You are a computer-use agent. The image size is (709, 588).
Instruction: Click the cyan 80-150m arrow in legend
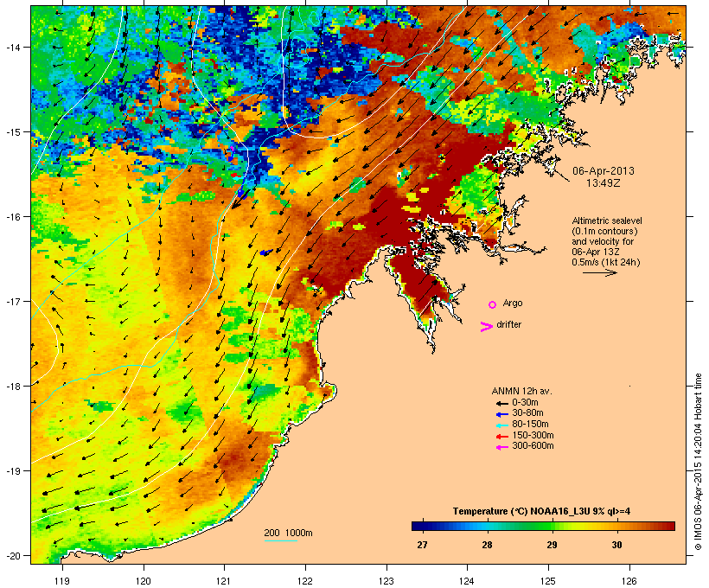tap(501, 425)
